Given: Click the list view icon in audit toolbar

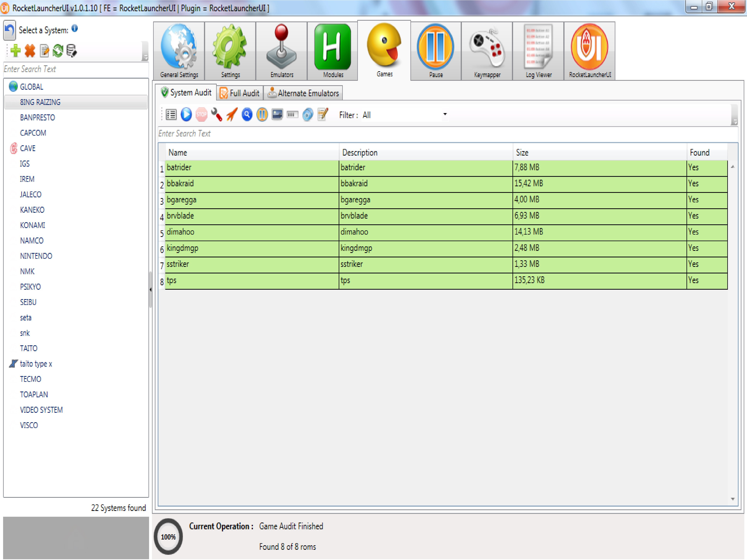Looking at the screenshot, I should (x=171, y=115).
